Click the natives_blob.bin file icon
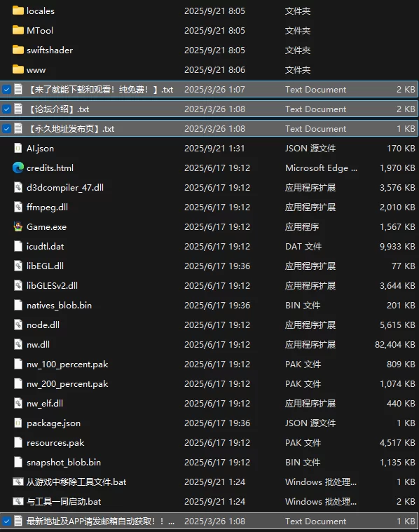This screenshot has height=532, width=419. click(x=18, y=306)
